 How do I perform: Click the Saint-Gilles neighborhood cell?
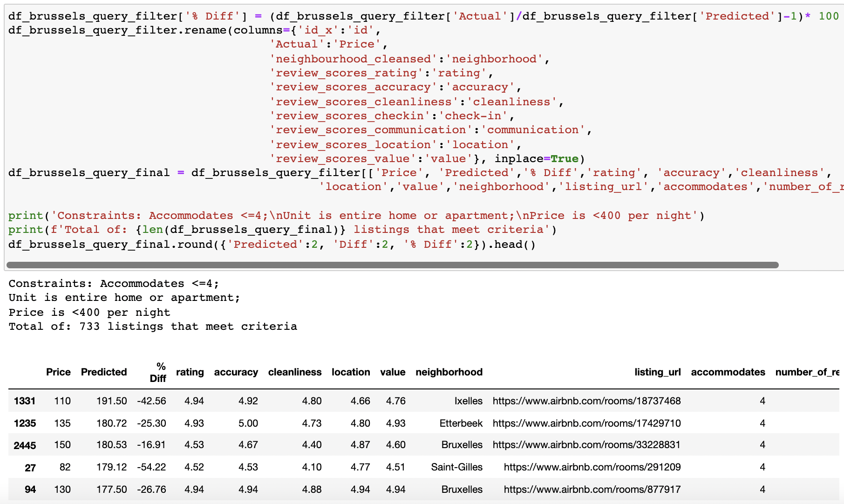click(457, 467)
